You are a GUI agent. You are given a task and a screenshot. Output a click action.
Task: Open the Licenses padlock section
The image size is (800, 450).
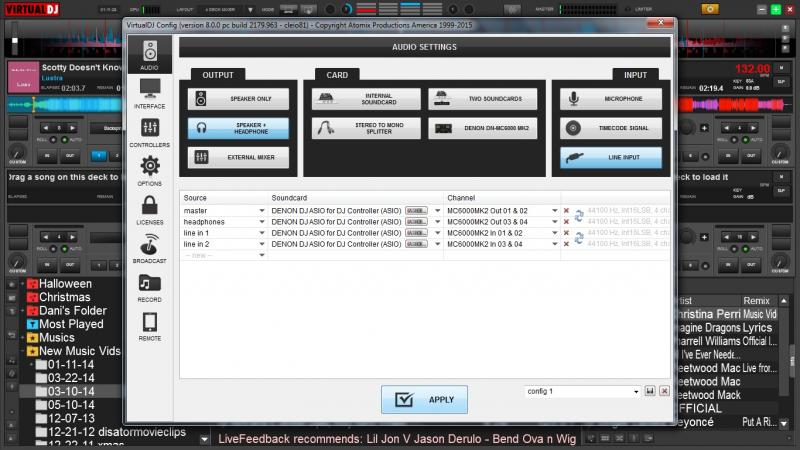click(149, 210)
